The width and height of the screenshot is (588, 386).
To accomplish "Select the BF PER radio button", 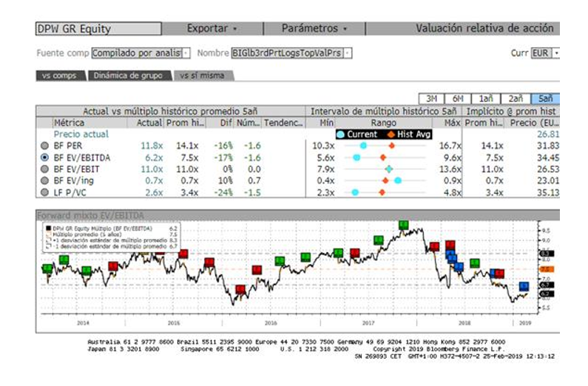I will (x=44, y=146).
